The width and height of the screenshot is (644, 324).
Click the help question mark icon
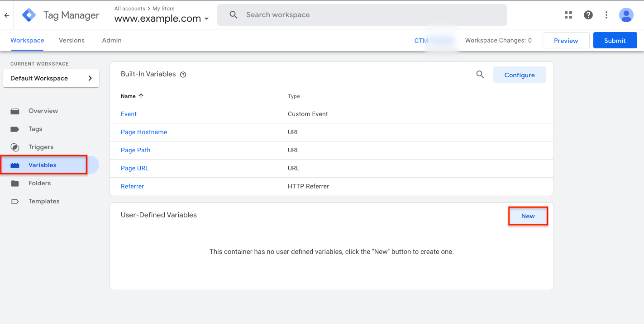[x=588, y=15]
